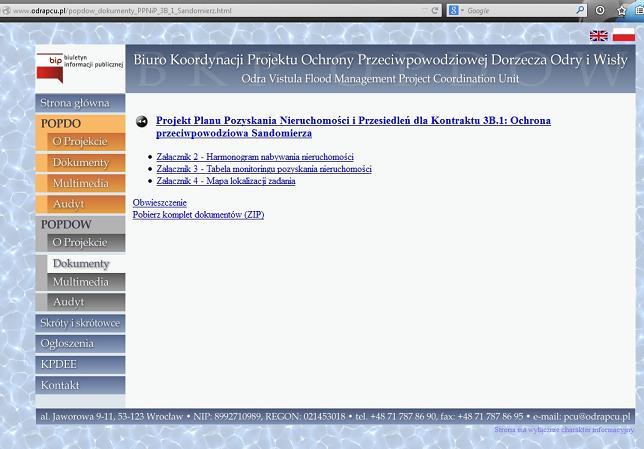Reload the page with refresh icon

pos(435,10)
